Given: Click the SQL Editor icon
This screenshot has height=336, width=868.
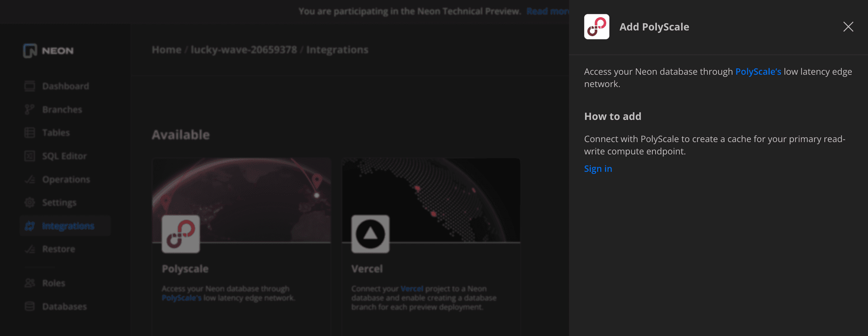Looking at the screenshot, I should [x=30, y=156].
